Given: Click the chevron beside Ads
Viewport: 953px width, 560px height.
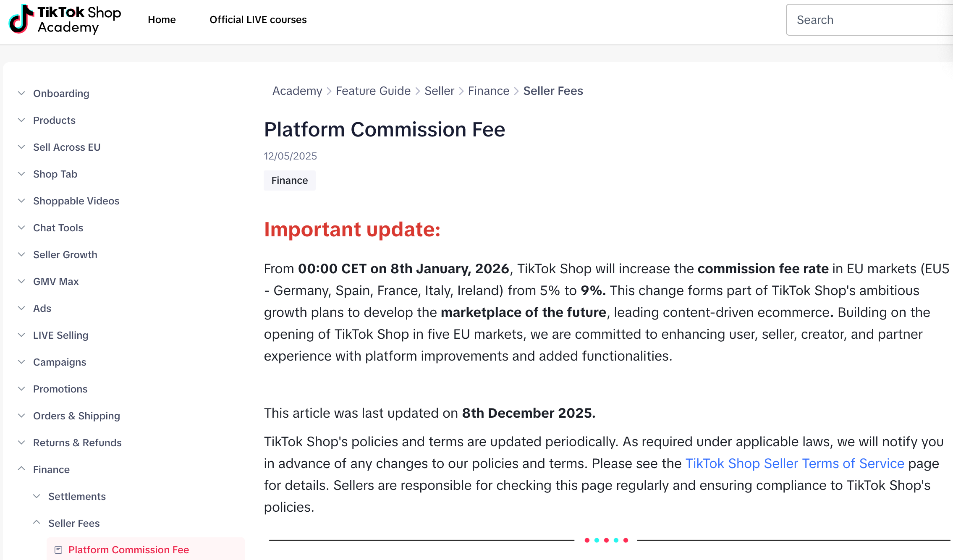Looking at the screenshot, I should pos(21,308).
